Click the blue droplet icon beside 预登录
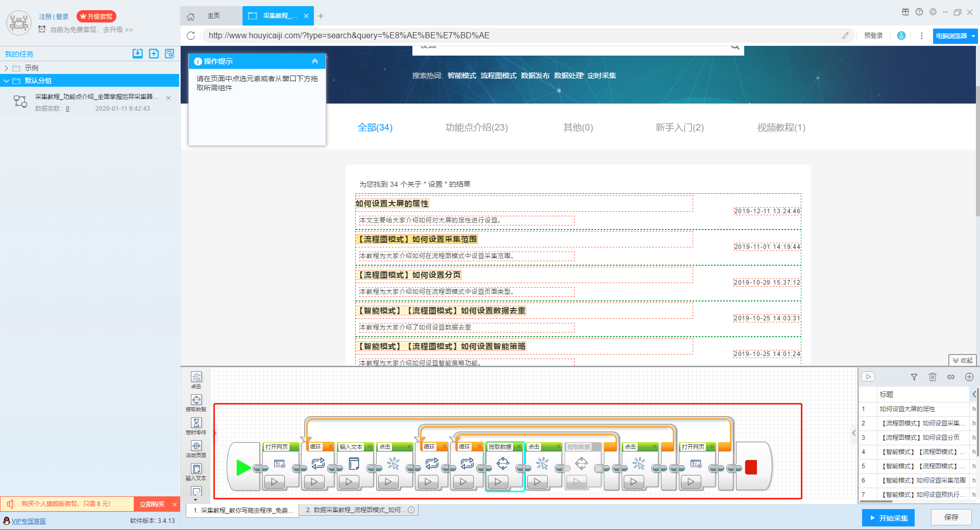Screen dimensions: 980x530 pyautogui.click(x=901, y=36)
